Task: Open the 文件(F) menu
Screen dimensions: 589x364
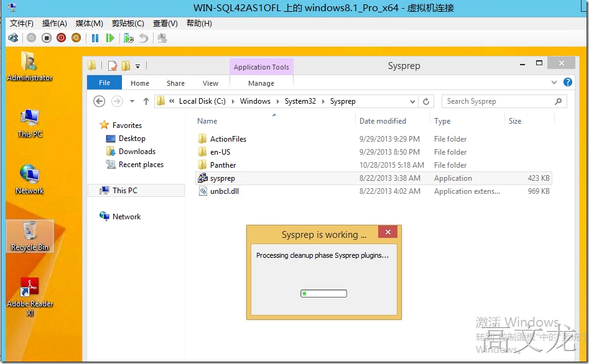Action: coord(21,23)
